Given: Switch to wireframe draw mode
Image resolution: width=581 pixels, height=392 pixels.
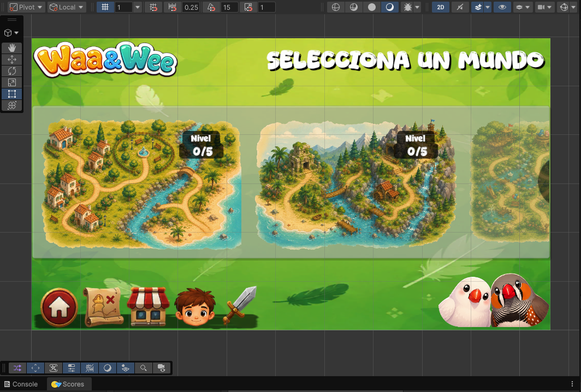Looking at the screenshot, I should 336,7.
